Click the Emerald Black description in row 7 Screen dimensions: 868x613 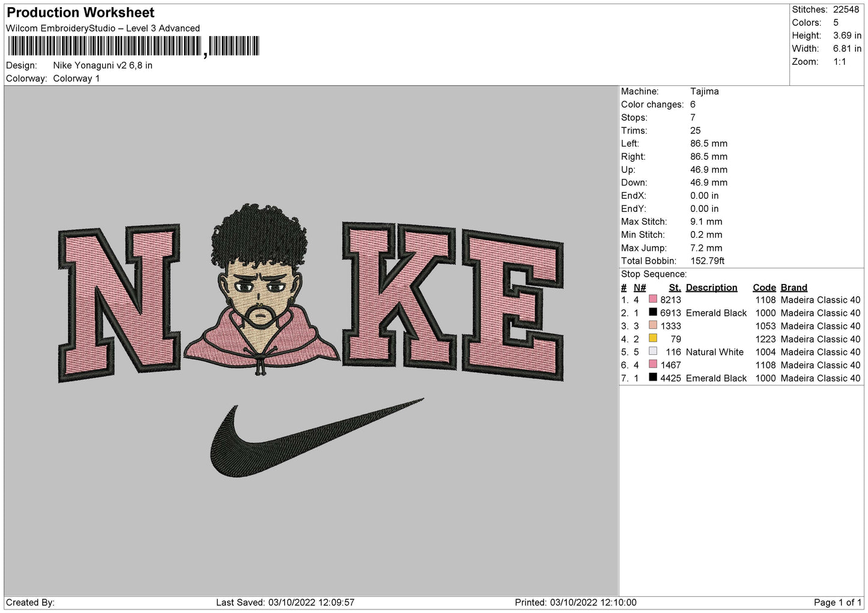click(716, 378)
